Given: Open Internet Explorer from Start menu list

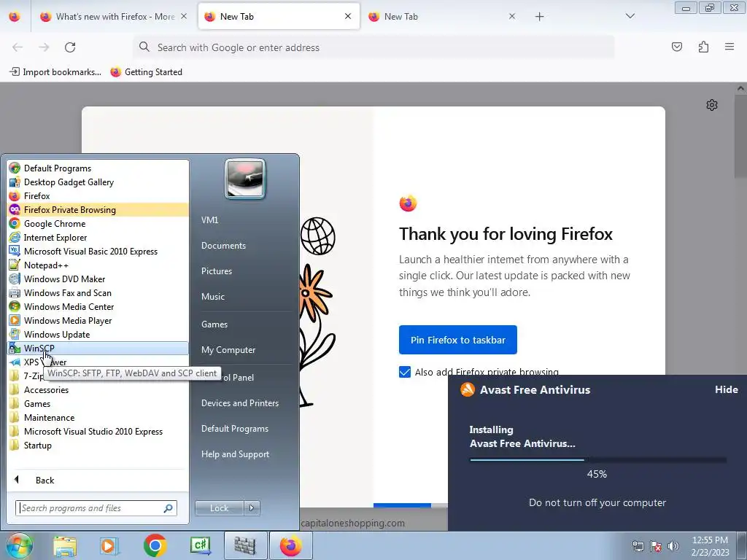Looking at the screenshot, I should click(x=98, y=238).
